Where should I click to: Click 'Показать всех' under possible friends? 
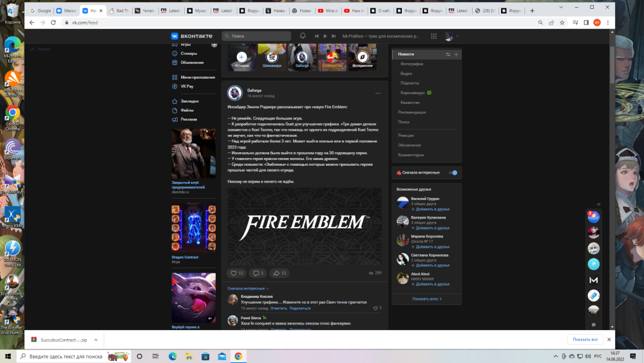tap(426, 299)
